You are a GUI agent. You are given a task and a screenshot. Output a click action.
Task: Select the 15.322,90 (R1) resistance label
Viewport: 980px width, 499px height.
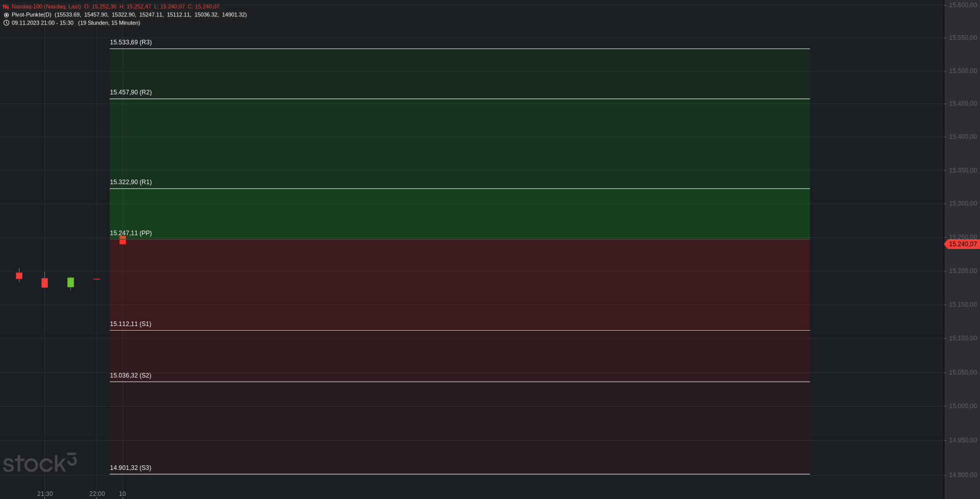[x=131, y=182]
